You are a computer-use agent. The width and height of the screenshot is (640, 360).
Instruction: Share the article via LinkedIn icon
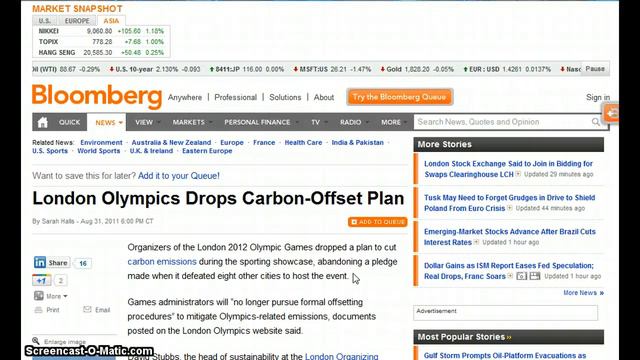coord(40,262)
